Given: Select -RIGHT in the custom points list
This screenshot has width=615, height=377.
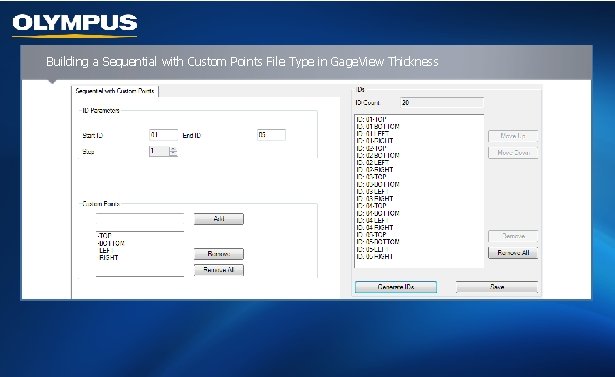Looking at the screenshot, I should [x=108, y=258].
